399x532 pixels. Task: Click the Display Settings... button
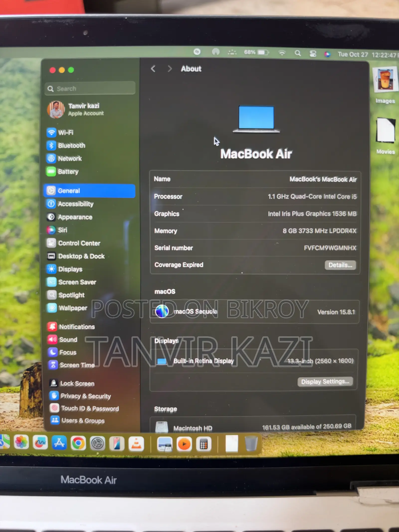325,381
